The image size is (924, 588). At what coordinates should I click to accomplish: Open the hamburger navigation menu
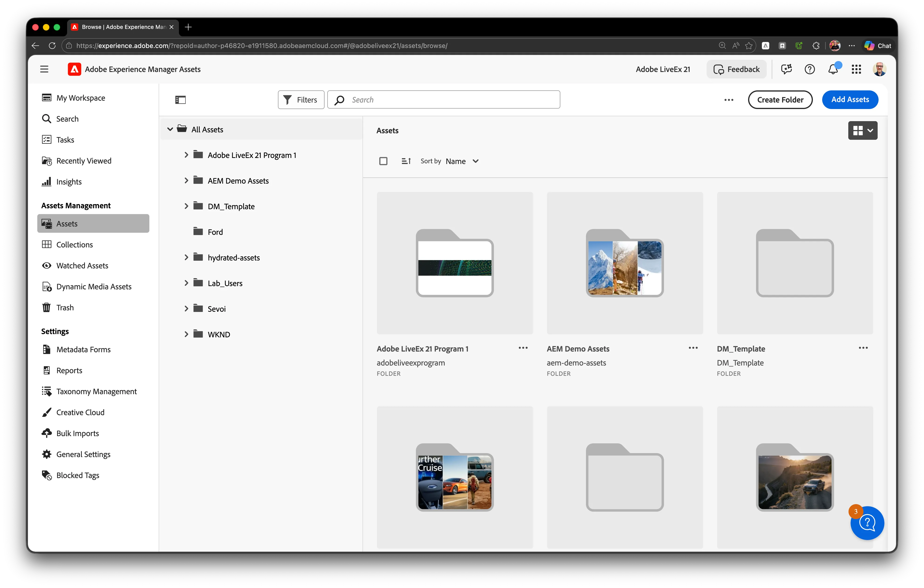point(44,69)
